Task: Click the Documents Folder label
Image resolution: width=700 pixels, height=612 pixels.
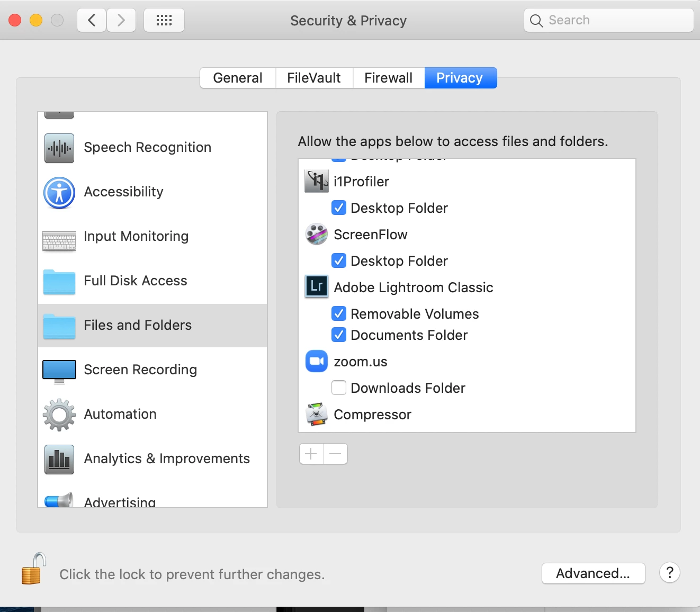Action: (409, 335)
